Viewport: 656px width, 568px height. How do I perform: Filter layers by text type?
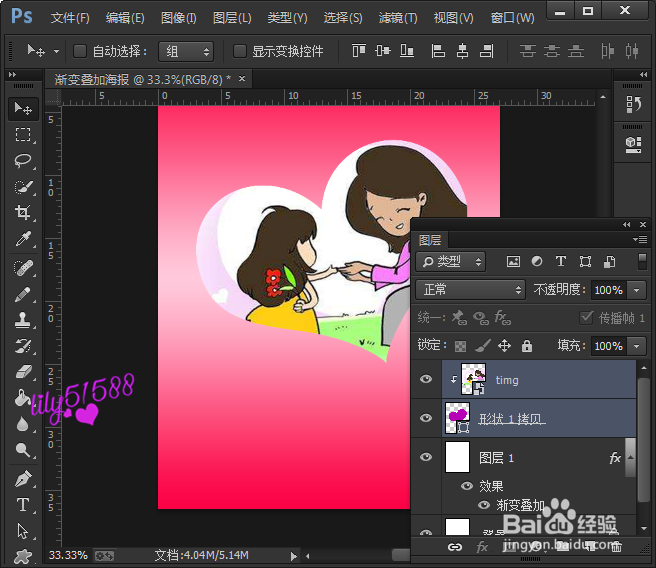561,262
